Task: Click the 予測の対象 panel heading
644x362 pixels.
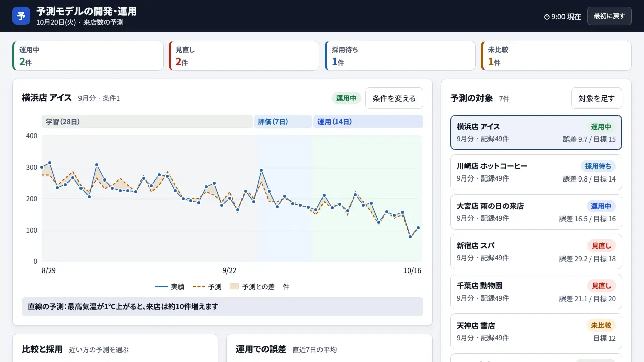Action: [x=471, y=98]
